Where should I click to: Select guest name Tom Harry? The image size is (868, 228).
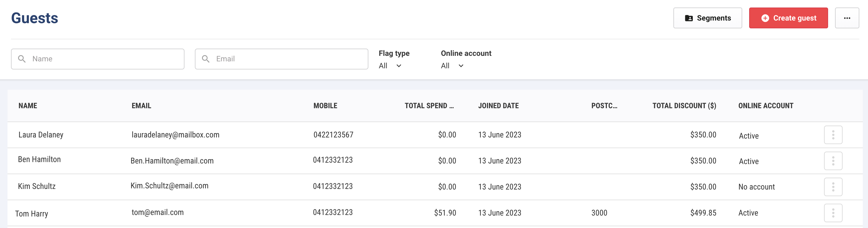(x=32, y=214)
